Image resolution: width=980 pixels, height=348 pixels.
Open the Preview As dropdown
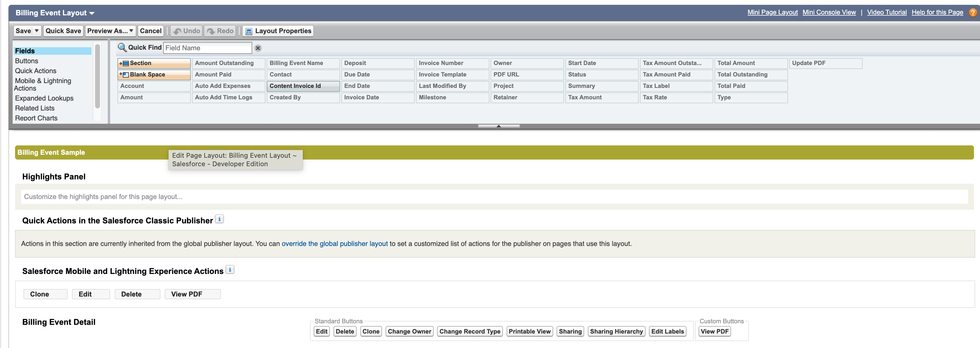coord(110,31)
